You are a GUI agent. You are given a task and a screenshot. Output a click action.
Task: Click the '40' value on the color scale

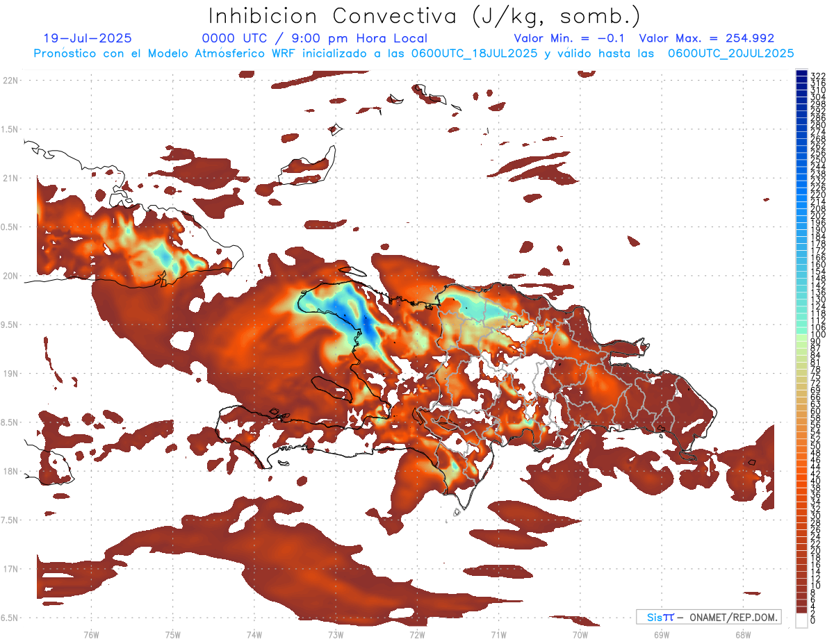pyautogui.click(x=815, y=481)
